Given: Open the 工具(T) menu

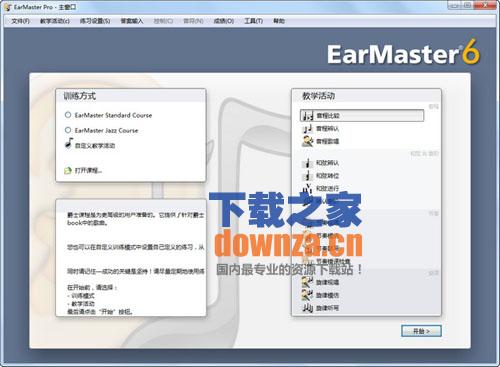Looking at the screenshot, I should coord(254,21).
